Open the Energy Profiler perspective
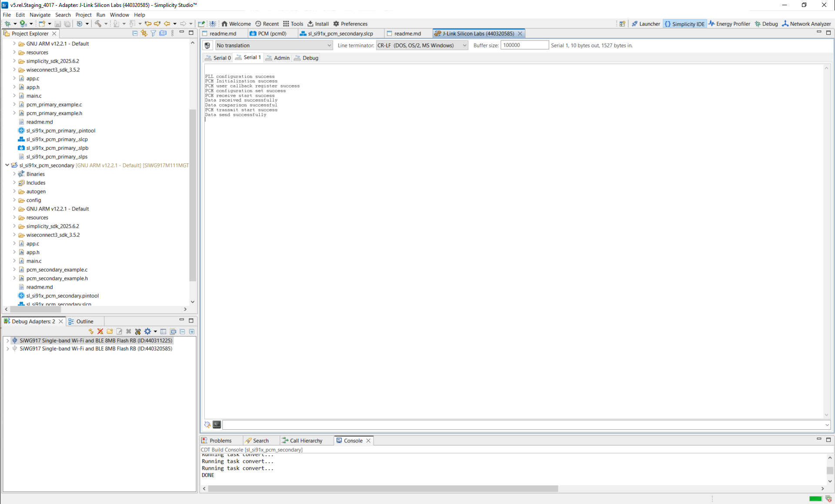This screenshot has height=504, width=835. (729, 24)
